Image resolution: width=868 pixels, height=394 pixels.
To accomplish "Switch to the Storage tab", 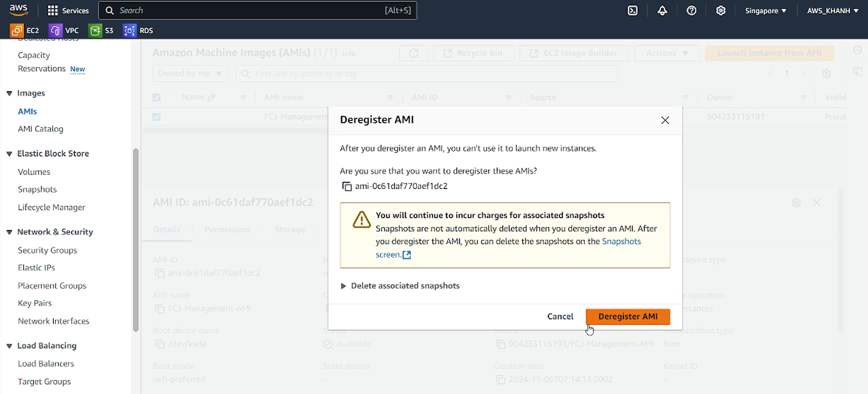I will pyautogui.click(x=290, y=229).
